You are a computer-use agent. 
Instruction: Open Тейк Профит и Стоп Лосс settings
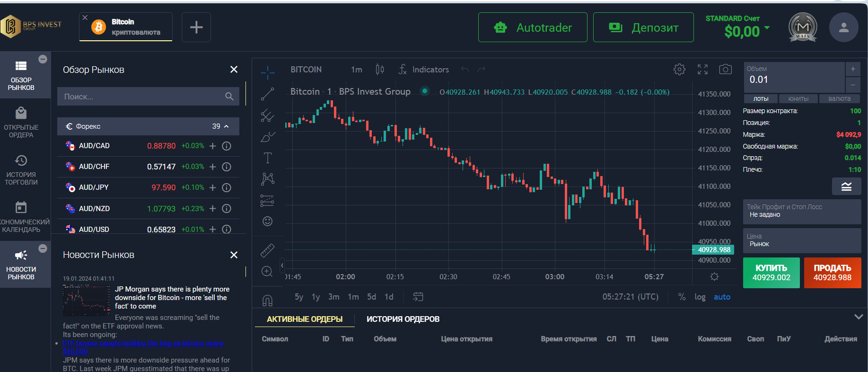pos(802,212)
